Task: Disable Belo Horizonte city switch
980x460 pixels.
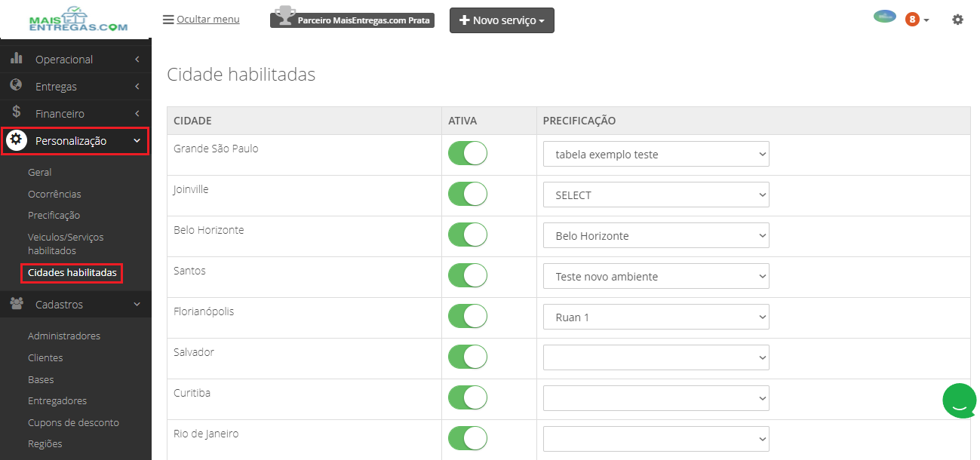Action: coord(468,235)
